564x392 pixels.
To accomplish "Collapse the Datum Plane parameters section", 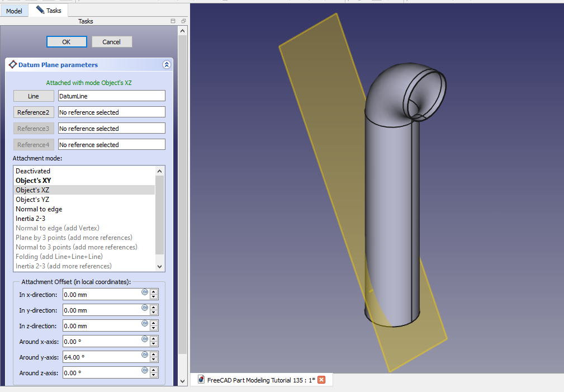I will click(166, 65).
